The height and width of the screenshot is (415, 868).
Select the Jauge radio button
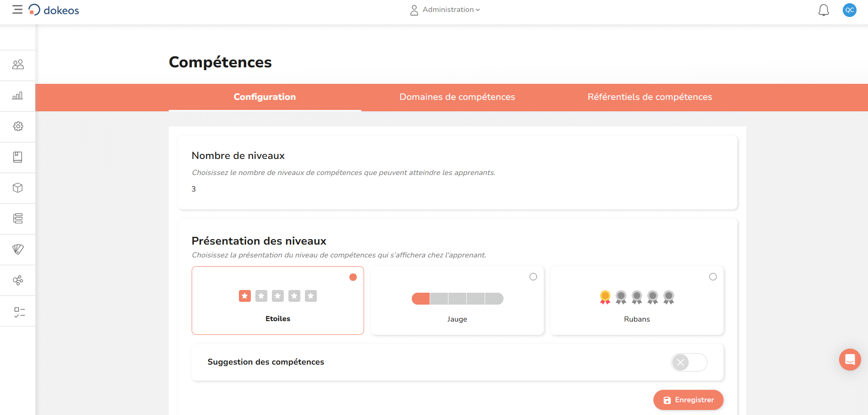coord(533,277)
